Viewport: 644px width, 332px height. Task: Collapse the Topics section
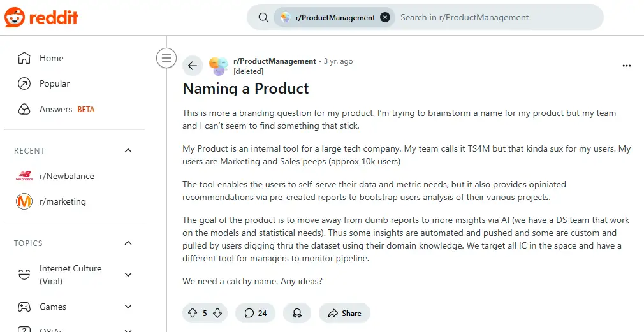pyautogui.click(x=128, y=243)
